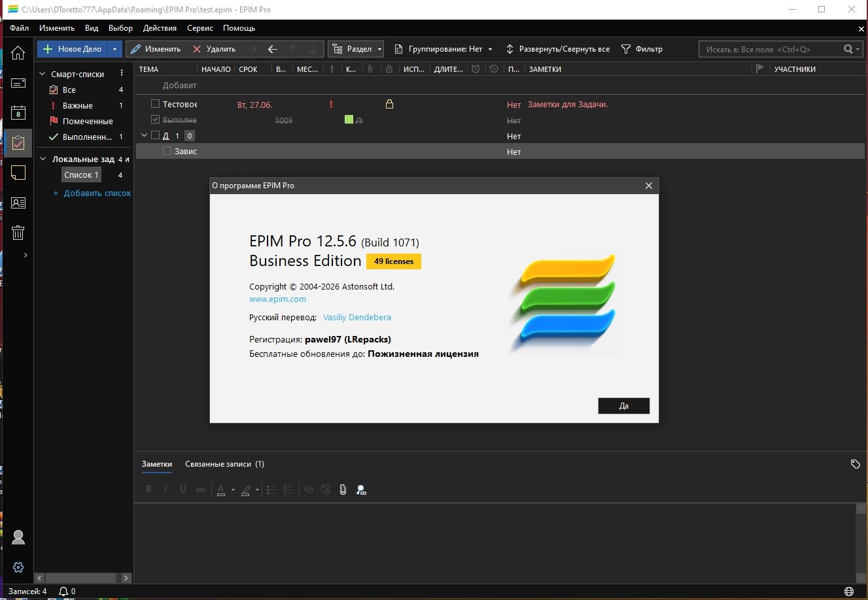Open the calendar module in sidebar
Image resolution: width=868 pixels, height=600 pixels.
[x=18, y=113]
